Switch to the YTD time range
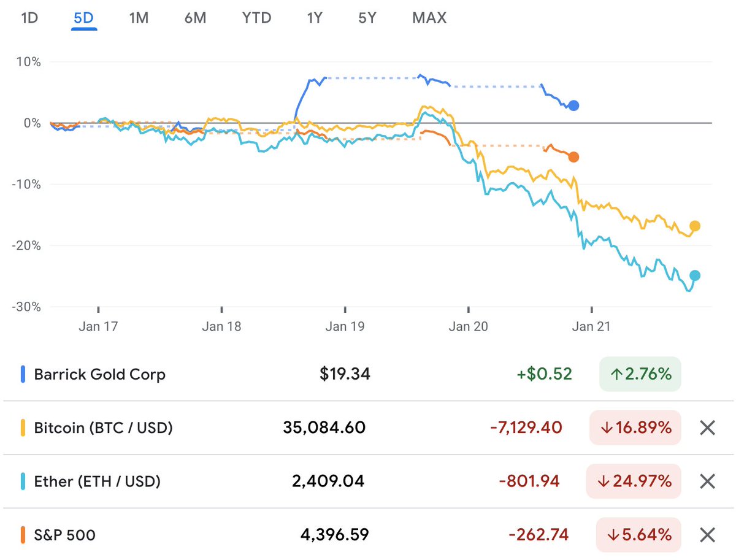The height and width of the screenshot is (560, 736). [256, 18]
